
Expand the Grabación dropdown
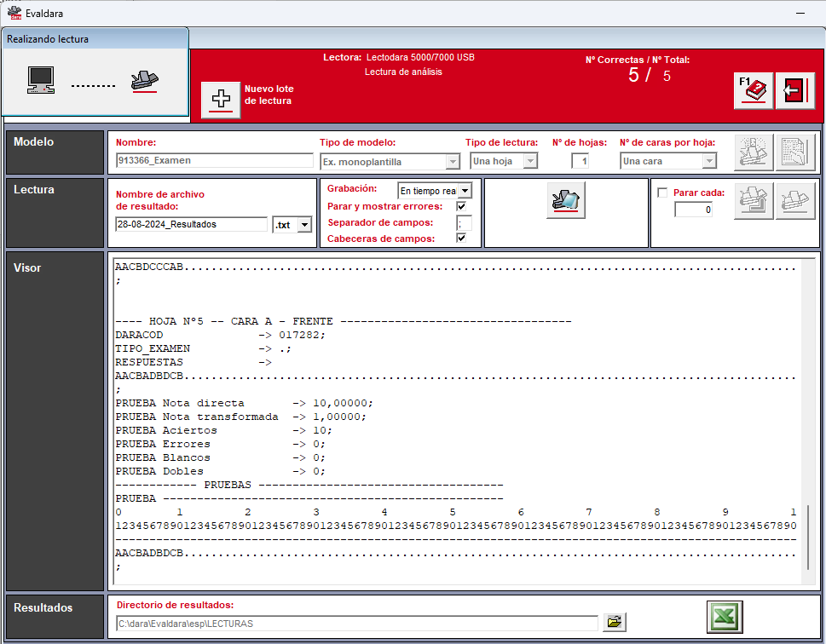[465, 191]
